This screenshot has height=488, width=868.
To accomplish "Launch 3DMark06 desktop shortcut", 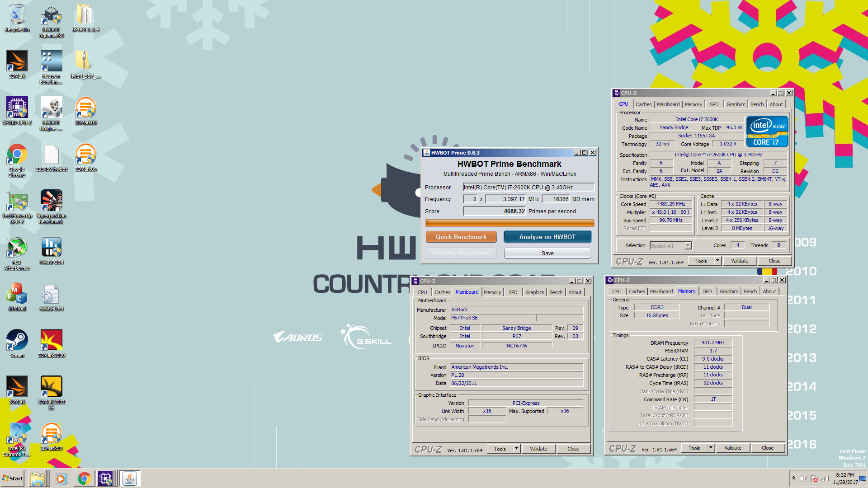I will [x=85, y=158].
